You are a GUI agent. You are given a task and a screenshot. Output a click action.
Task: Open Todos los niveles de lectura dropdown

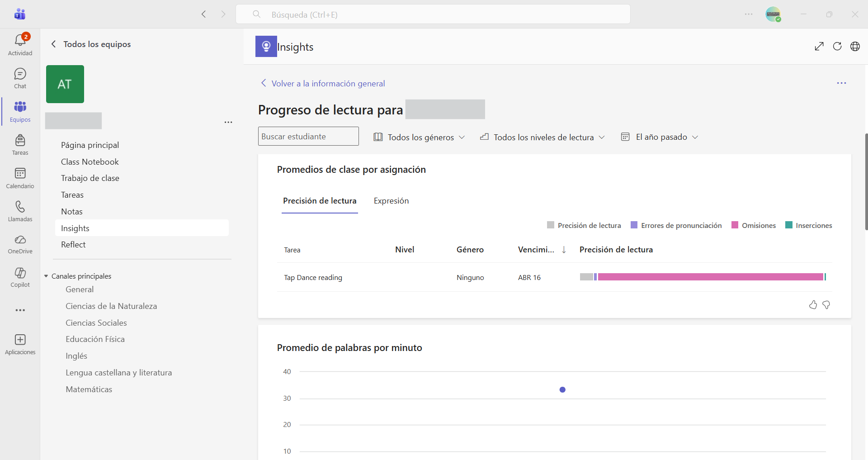(542, 137)
